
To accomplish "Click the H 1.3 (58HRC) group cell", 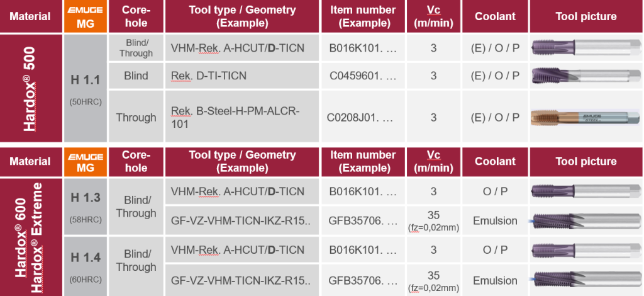I will coord(85,207).
